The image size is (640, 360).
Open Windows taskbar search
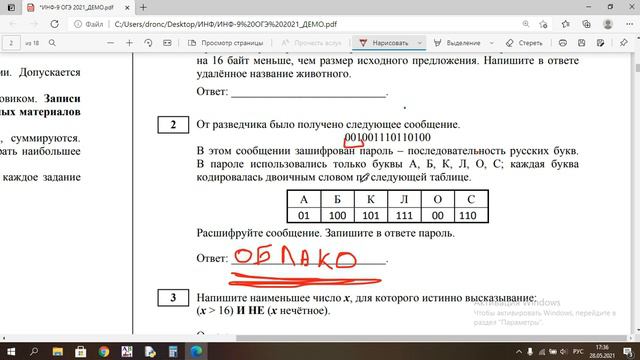click(x=34, y=351)
